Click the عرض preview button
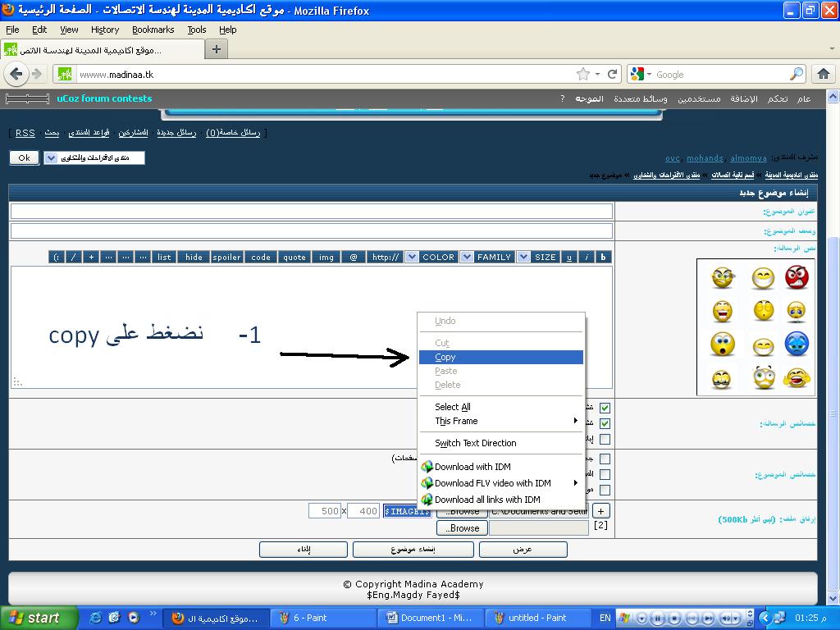Screen dimensions: 840x630 [x=523, y=550]
